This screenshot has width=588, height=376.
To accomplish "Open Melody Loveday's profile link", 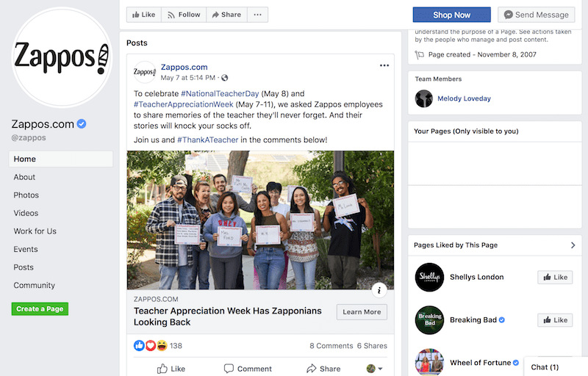I will (464, 98).
